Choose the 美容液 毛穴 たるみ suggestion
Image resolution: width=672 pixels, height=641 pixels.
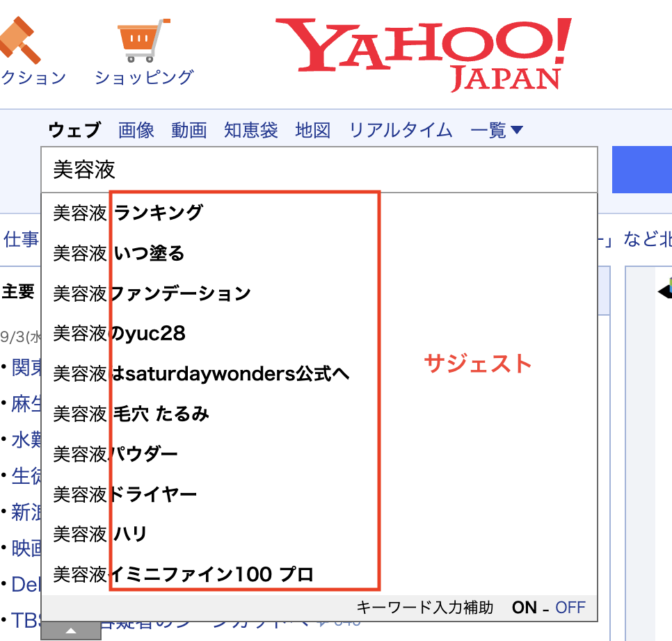(x=131, y=414)
